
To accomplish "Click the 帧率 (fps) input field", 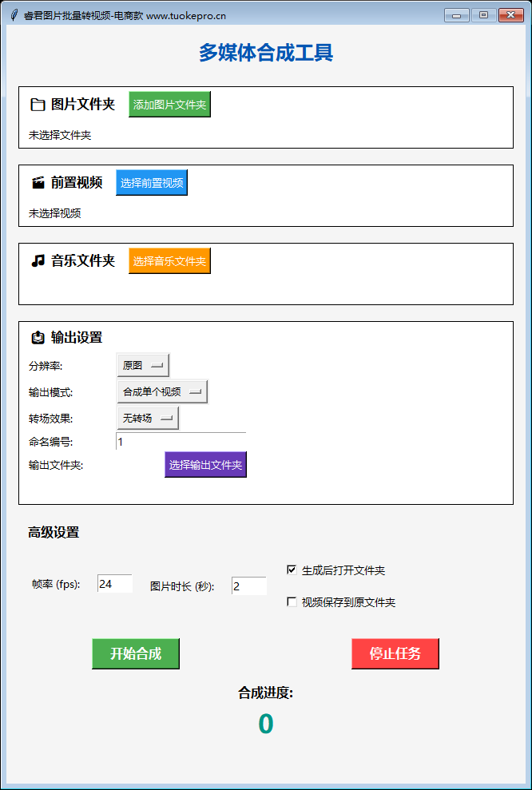I will [x=115, y=585].
